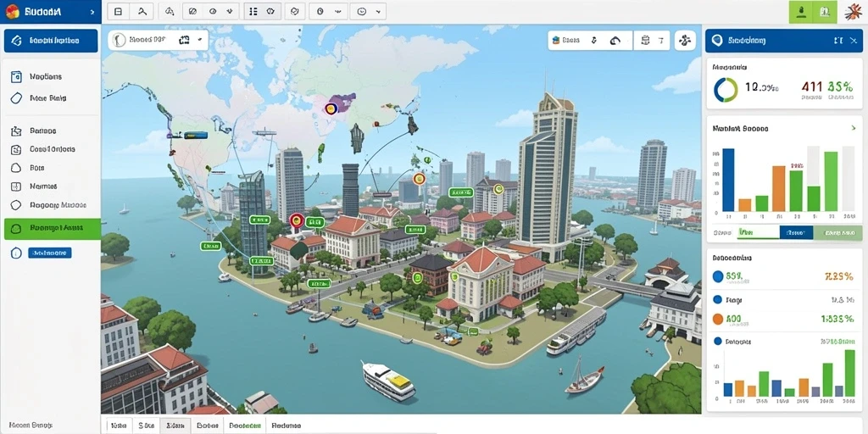Image resolution: width=868 pixels, height=434 pixels.
Task: Close the blue right panel with X
Action: [x=853, y=41]
